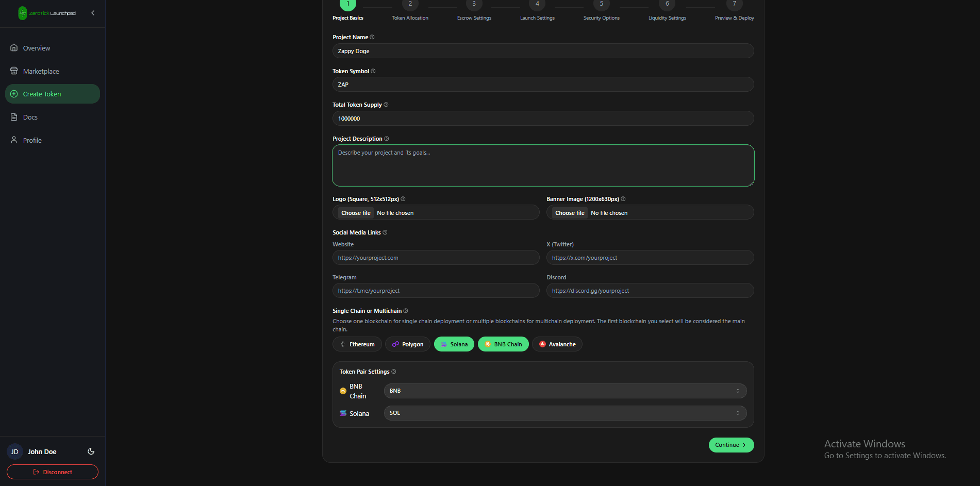Image resolution: width=980 pixels, height=486 pixels.
Task: Focus the Discord link field
Action: (650, 291)
